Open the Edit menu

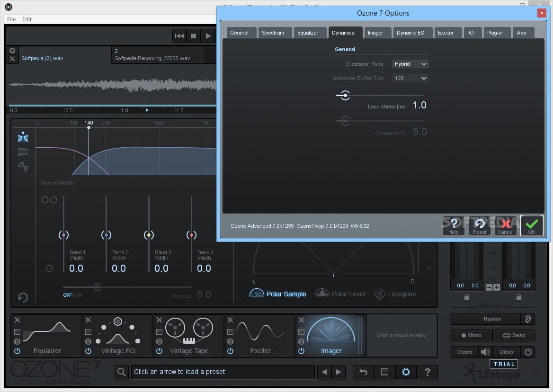(x=27, y=19)
